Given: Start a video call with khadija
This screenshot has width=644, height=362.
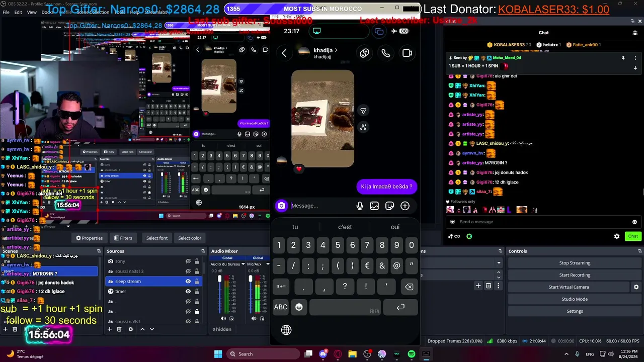Looking at the screenshot, I should click(407, 53).
